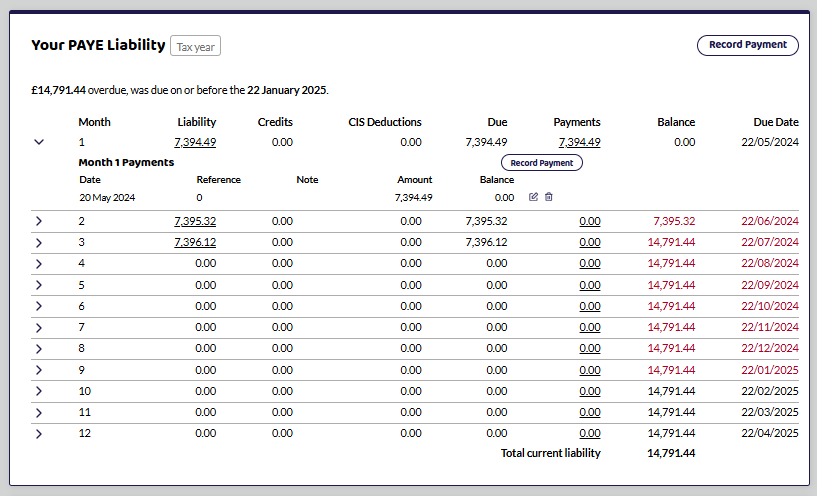The image size is (817, 496).
Task: Open the Month 2 payments 0.00 link
Action: 590,221
